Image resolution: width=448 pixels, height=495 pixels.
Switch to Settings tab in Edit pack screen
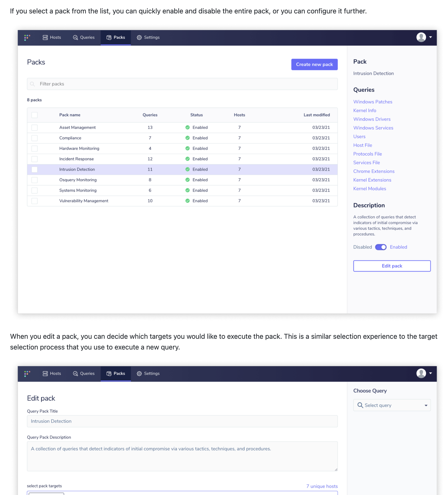click(x=148, y=373)
